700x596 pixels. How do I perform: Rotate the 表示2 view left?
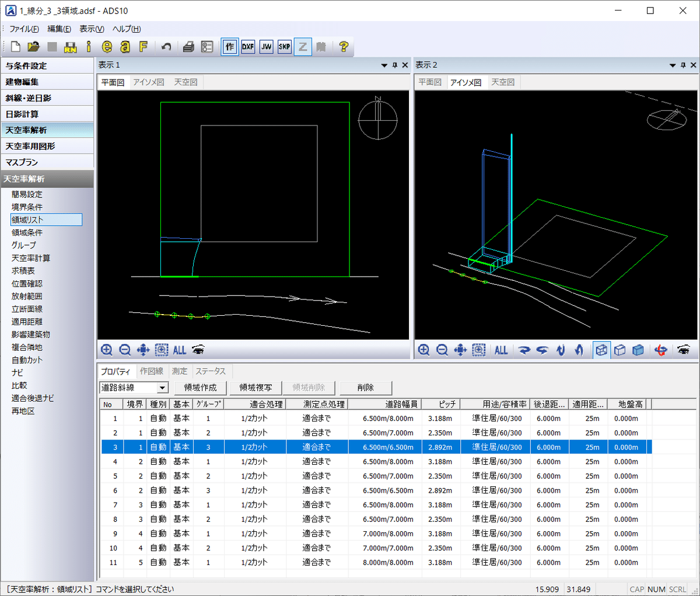pyautogui.click(x=524, y=350)
